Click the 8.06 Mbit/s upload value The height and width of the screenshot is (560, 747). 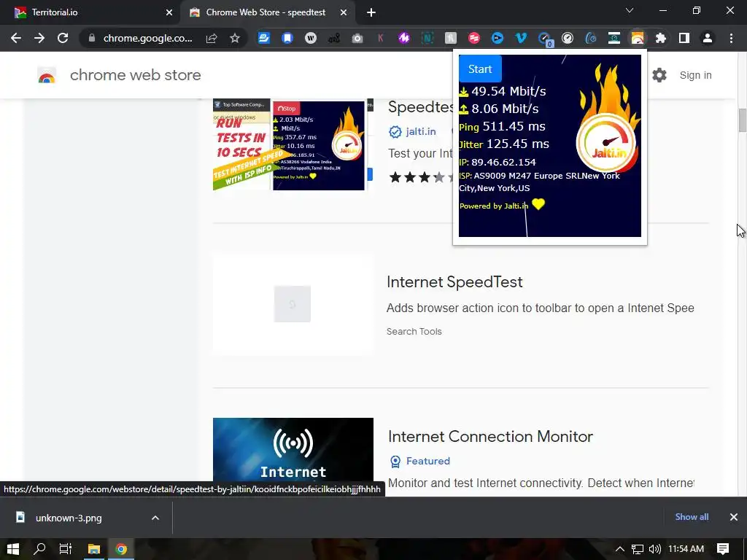click(x=505, y=109)
